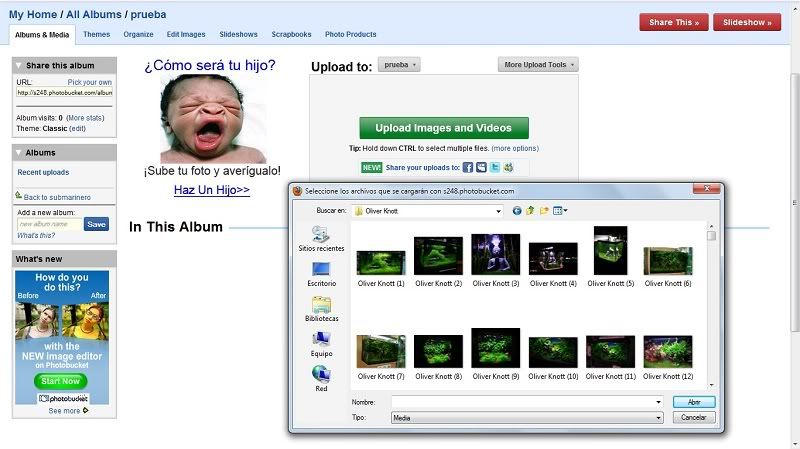Click the more options link
Screen dimensions: 800x449
coord(515,148)
